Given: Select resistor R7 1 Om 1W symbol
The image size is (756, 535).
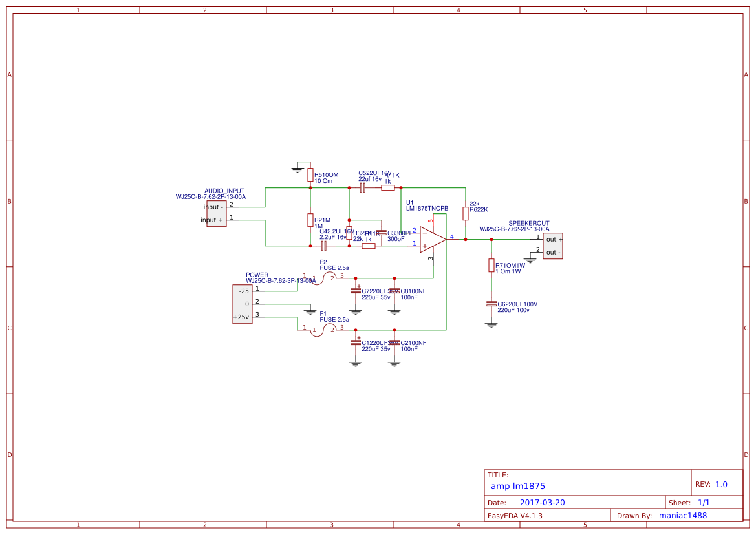Looking at the screenshot, I should [x=491, y=266].
